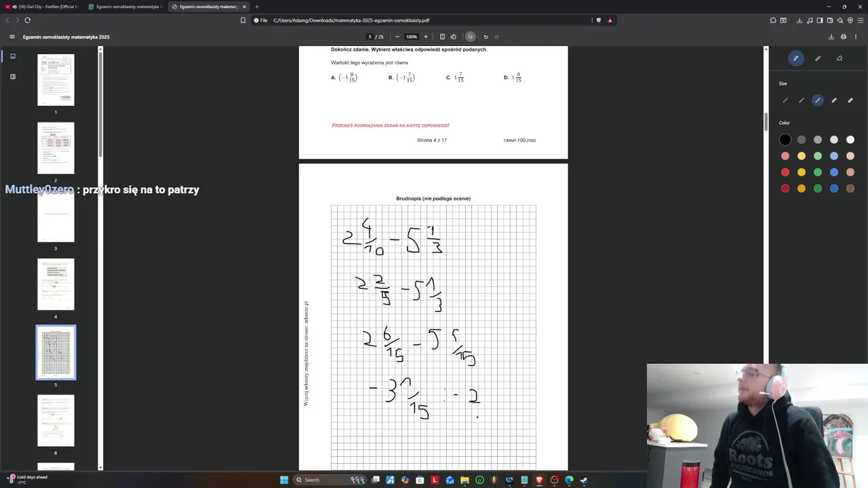Pick the dark blue swatch in bottom row

(834, 188)
